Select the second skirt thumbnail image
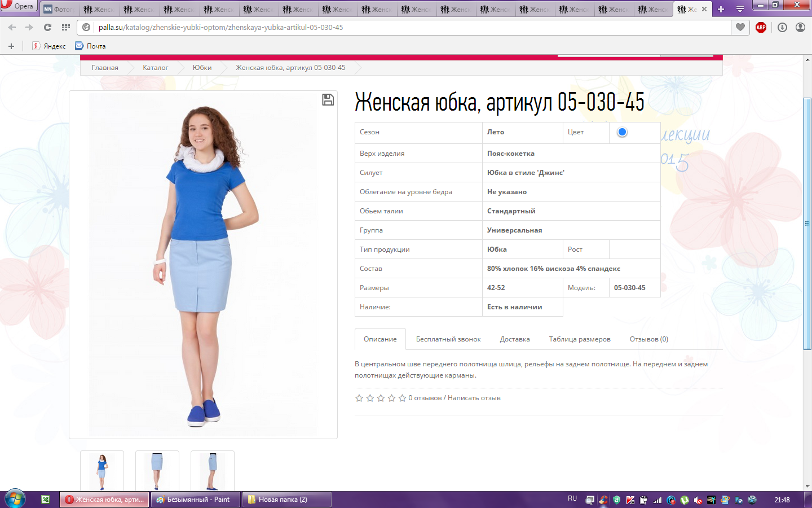The image size is (812, 508). [157, 471]
